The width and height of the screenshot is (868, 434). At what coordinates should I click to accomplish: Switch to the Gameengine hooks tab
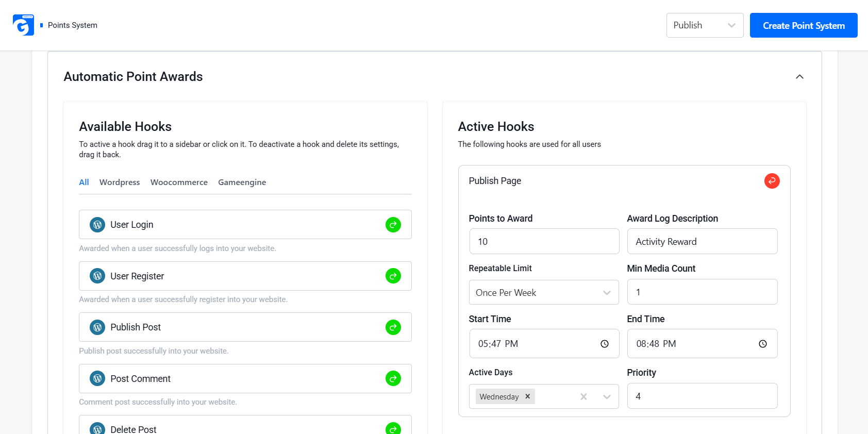tap(242, 182)
